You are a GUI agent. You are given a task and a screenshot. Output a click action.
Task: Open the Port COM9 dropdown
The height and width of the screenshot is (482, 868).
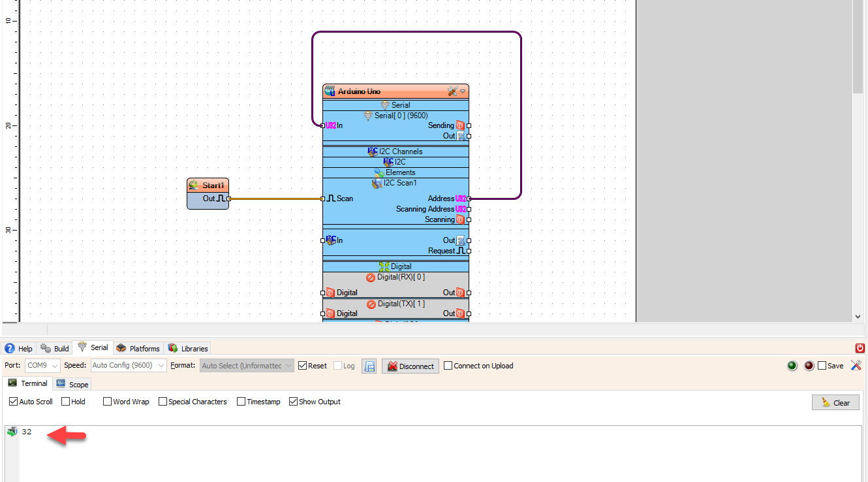(x=55, y=366)
